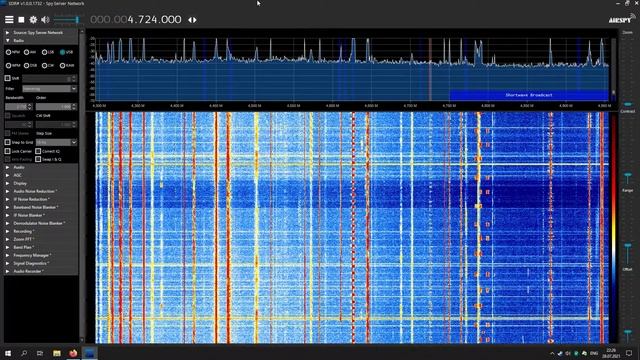
Task: Expand the Audio Noise Reduction panel
Action: (x=41, y=191)
